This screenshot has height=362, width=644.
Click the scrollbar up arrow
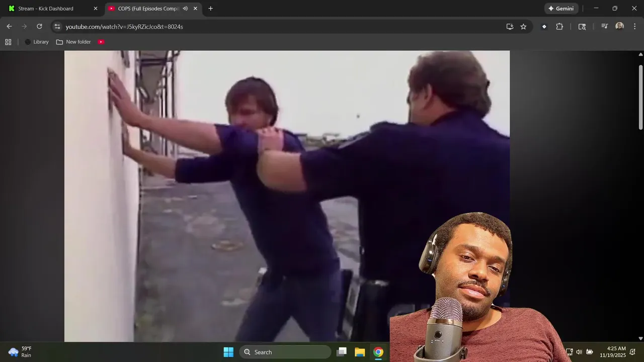click(640, 54)
